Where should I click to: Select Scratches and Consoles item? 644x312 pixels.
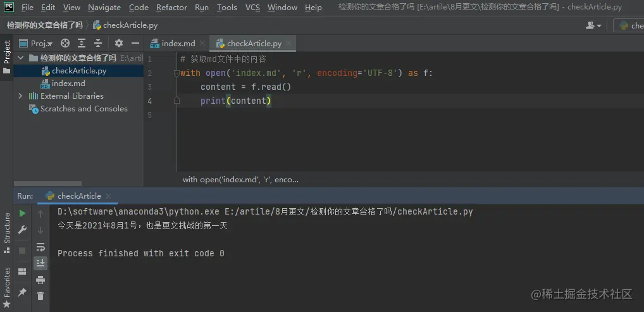point(84,108)
